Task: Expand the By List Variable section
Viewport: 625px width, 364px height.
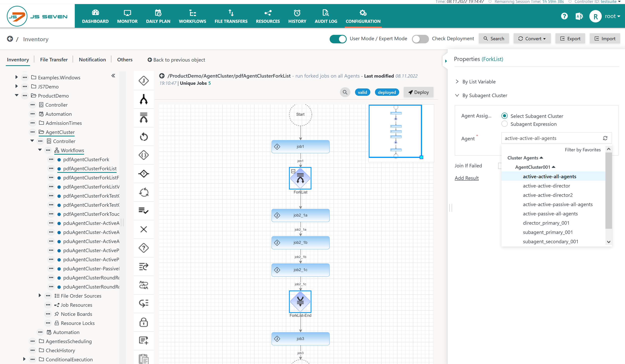Action: point(457,81)
